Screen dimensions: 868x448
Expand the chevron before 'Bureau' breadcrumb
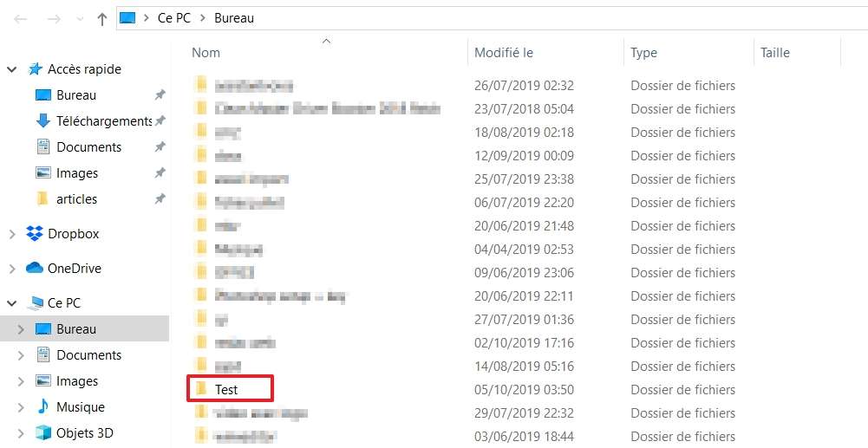click(203, 18)
